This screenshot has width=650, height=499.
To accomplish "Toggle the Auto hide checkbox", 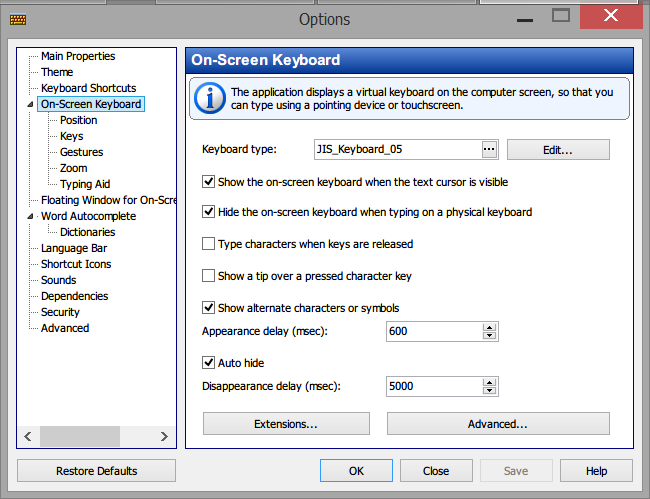I will [208, 363].
